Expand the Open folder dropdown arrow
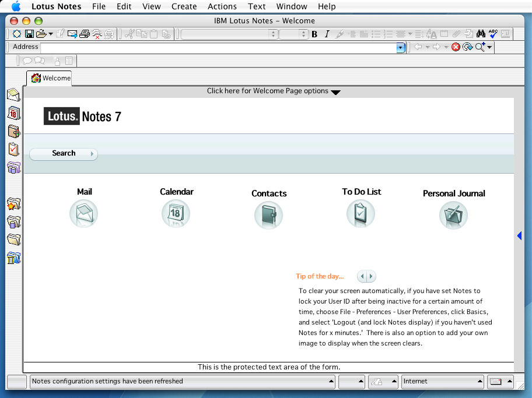The image size is (532, 398). coord(51,34)
